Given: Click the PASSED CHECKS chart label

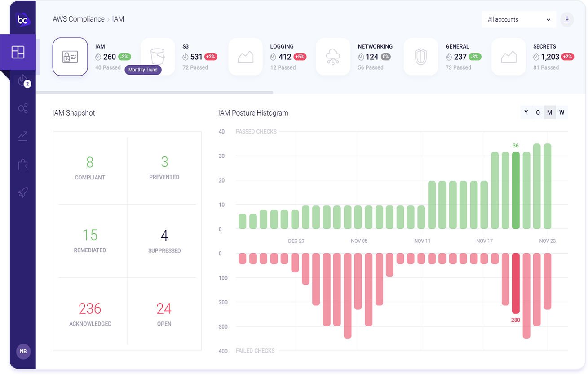Looking at the screenshot, I should 256,132.
